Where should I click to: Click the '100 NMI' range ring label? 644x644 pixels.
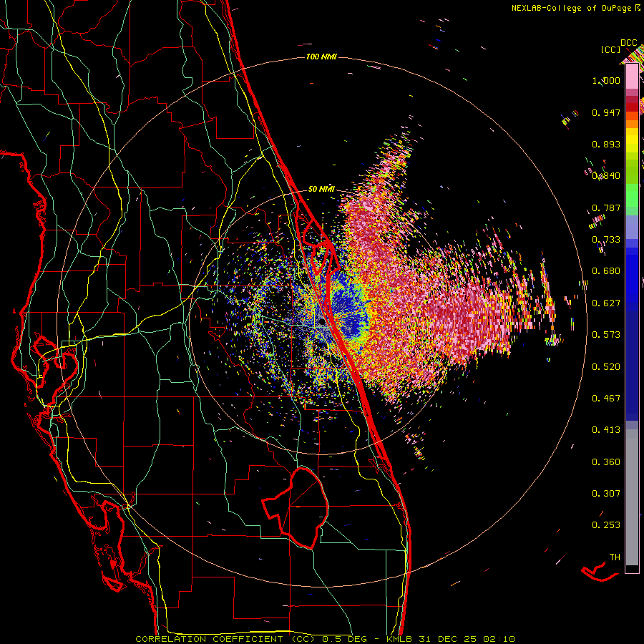tap(321, 57)
